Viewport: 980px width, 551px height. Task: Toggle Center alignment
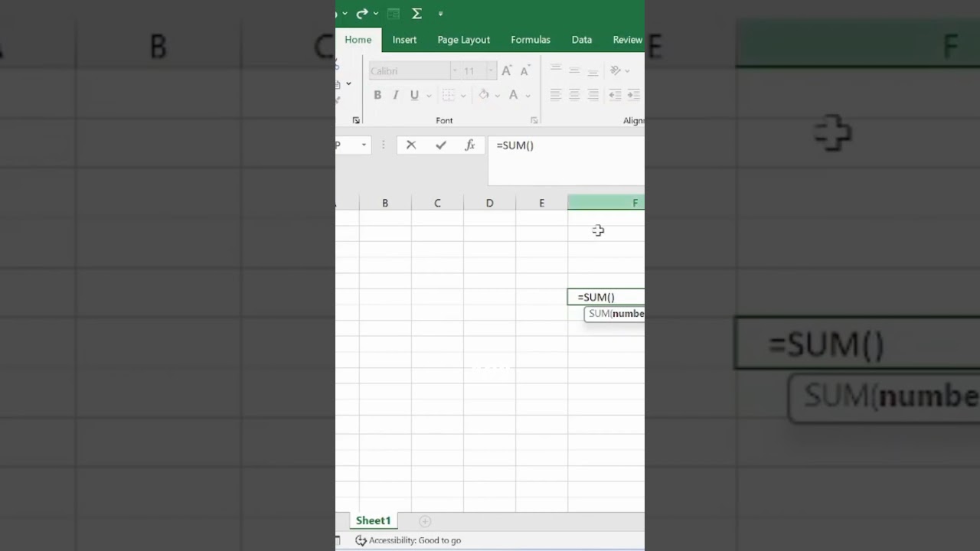pos(574,95)
